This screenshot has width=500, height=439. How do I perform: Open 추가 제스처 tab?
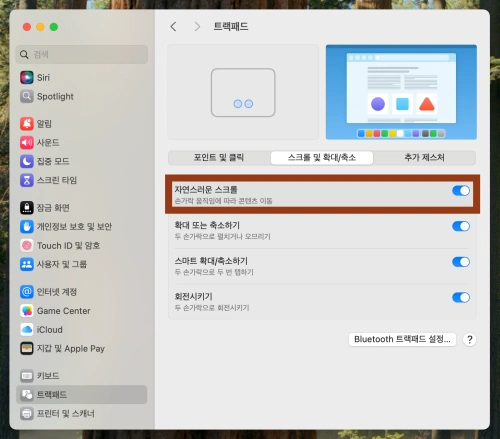[424, 158]
